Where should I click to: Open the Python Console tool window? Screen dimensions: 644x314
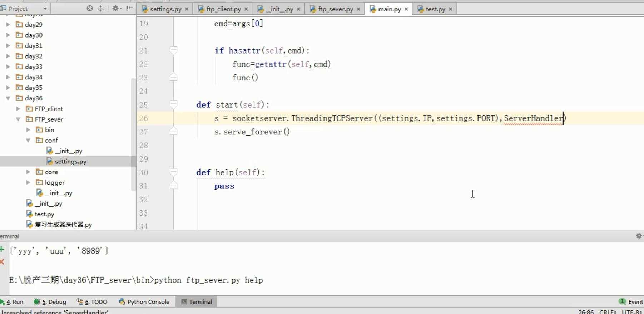(x=144, y=302)
